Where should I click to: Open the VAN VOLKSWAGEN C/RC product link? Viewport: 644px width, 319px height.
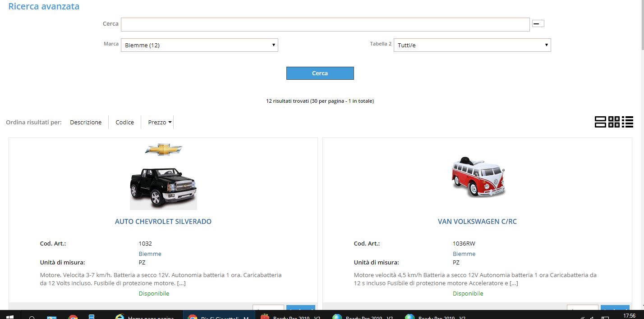pos(477,221)
